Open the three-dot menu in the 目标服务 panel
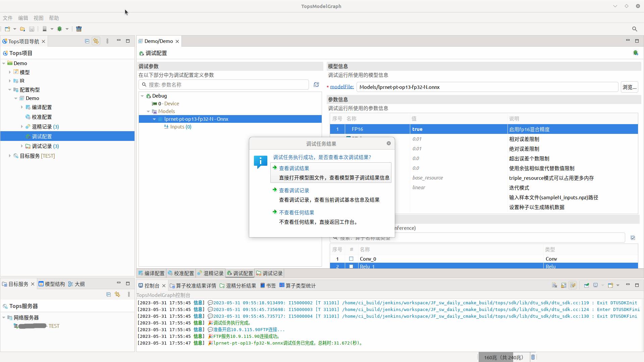Screen dimensions: 644x362 pos(129,294)
